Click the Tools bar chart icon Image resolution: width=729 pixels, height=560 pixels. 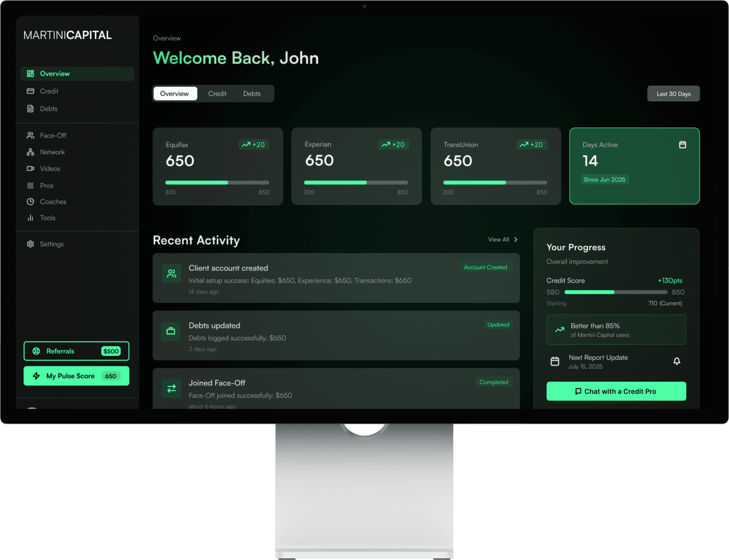pos(30,218)
